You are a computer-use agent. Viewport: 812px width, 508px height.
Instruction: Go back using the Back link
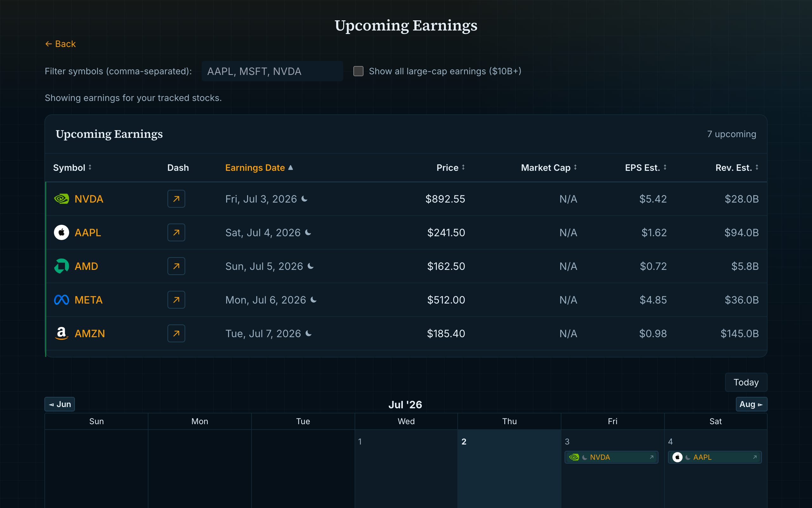[x=60, y=44]
